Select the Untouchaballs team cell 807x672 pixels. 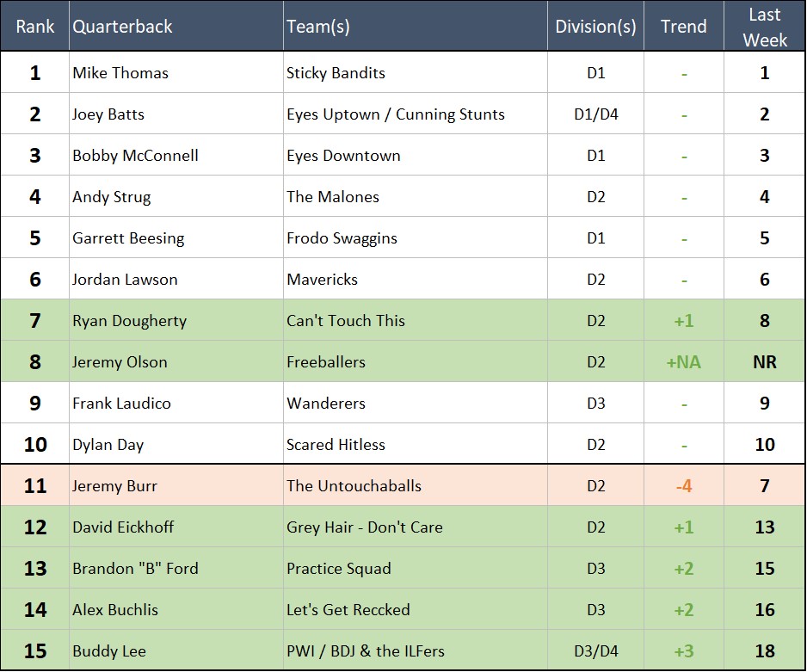point(354,486)
